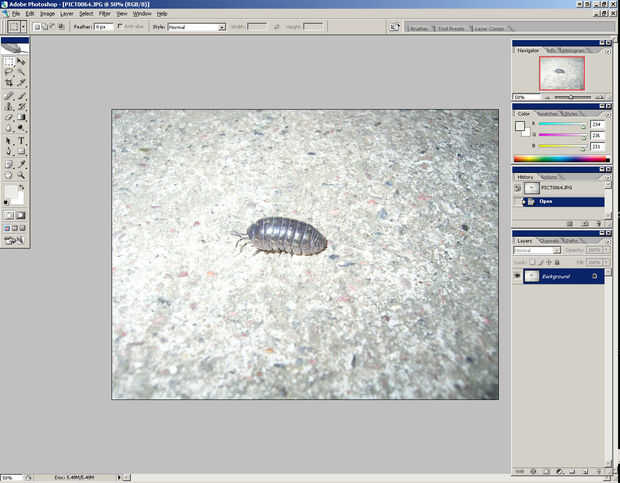
Task: Select the Pen tool
Action: (x=9, y=151)
